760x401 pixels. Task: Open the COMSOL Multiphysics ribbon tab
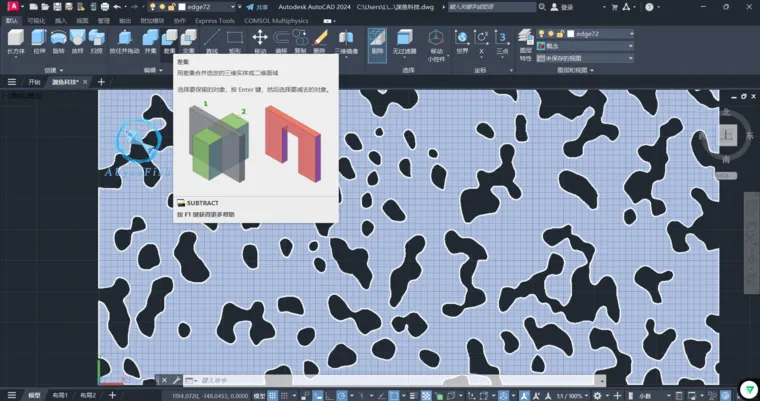click(x=276, y=21)
